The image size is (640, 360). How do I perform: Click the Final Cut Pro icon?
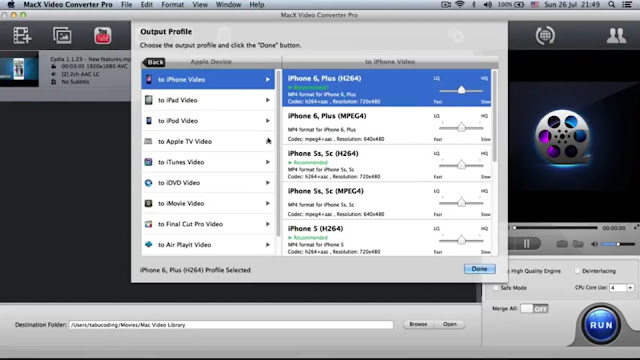pos(149,224)
